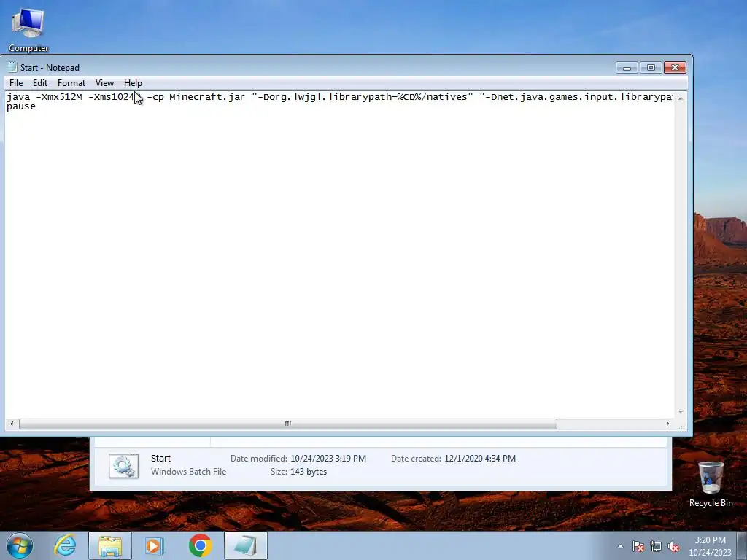
Task: Open Windows Explorer from taskbar
Action: (x=110, y=545)
